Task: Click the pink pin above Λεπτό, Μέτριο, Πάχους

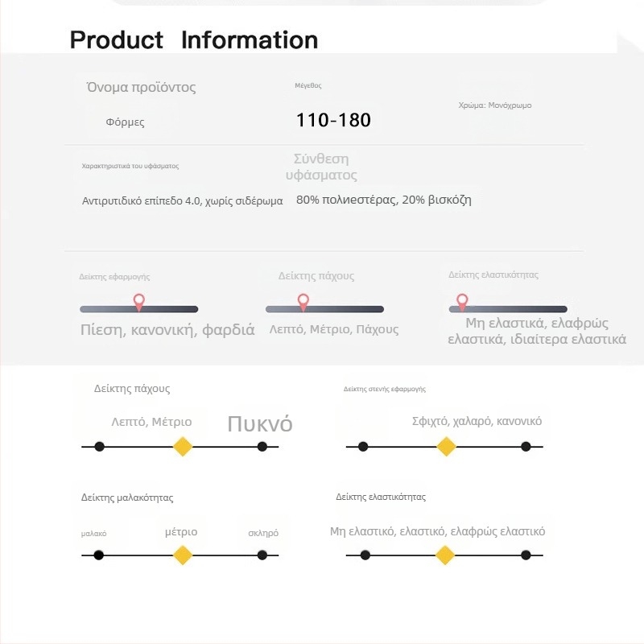Action: (303, 302)
